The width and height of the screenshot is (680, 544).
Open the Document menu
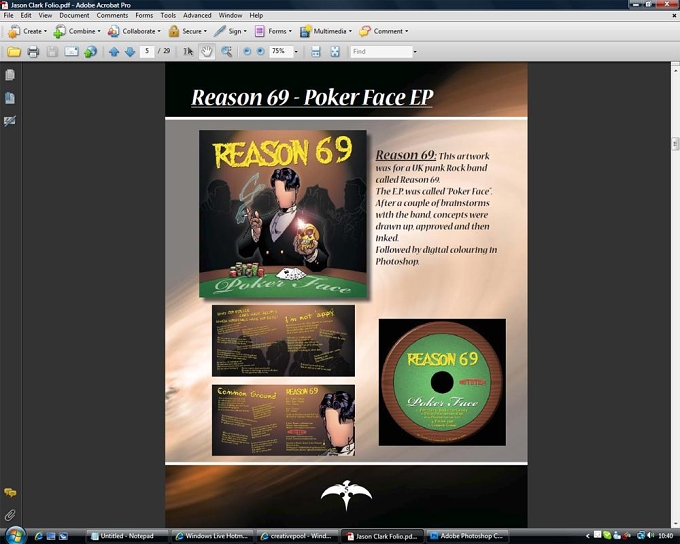tap(74, 15)
